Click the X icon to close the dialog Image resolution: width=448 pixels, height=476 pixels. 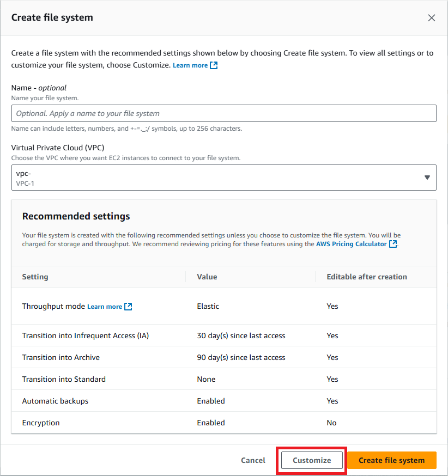click(431, 17)
